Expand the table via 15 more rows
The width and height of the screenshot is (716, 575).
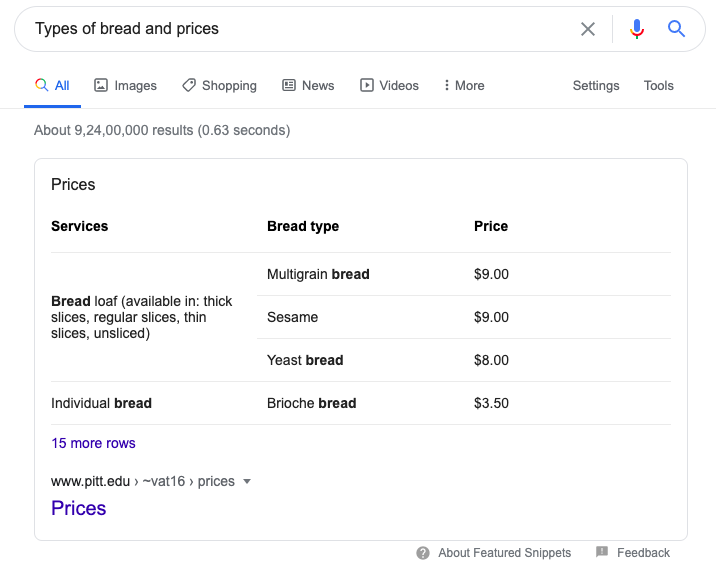tap(93, 443)
